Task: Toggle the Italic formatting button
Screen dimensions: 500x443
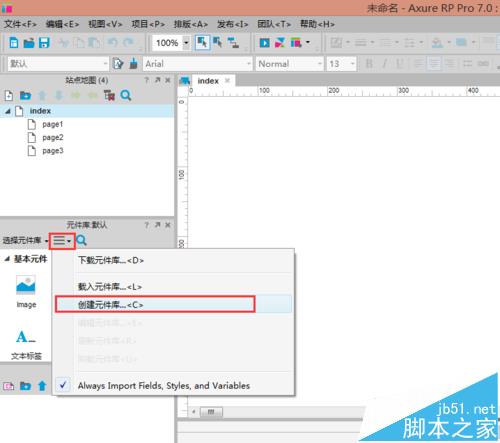Action: coord(384,63)
